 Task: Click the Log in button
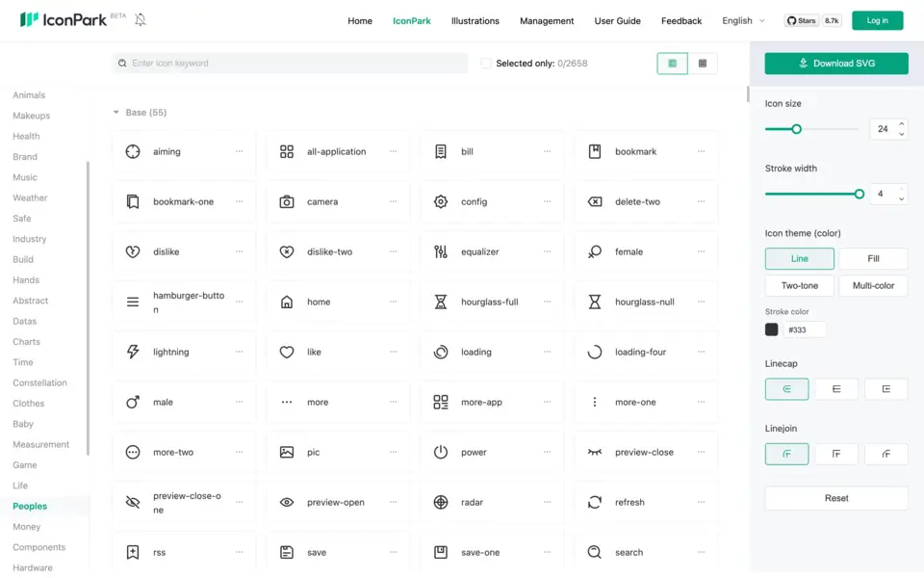point(877,20)
